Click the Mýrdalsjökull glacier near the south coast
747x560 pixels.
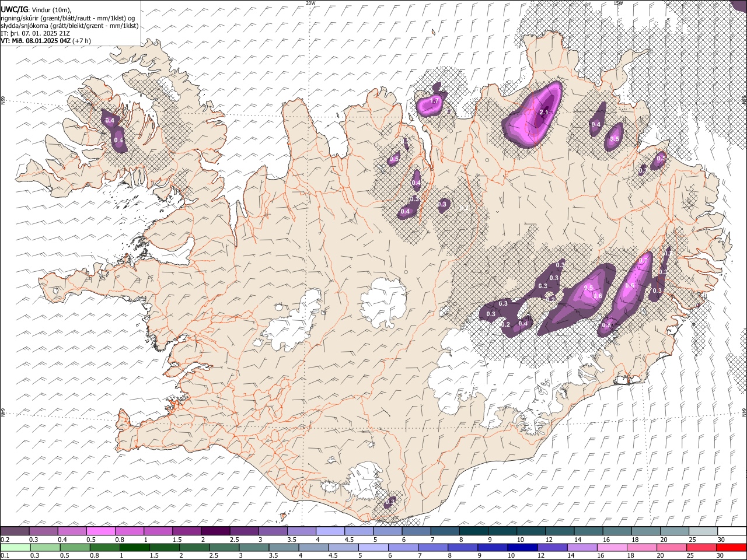365,481
